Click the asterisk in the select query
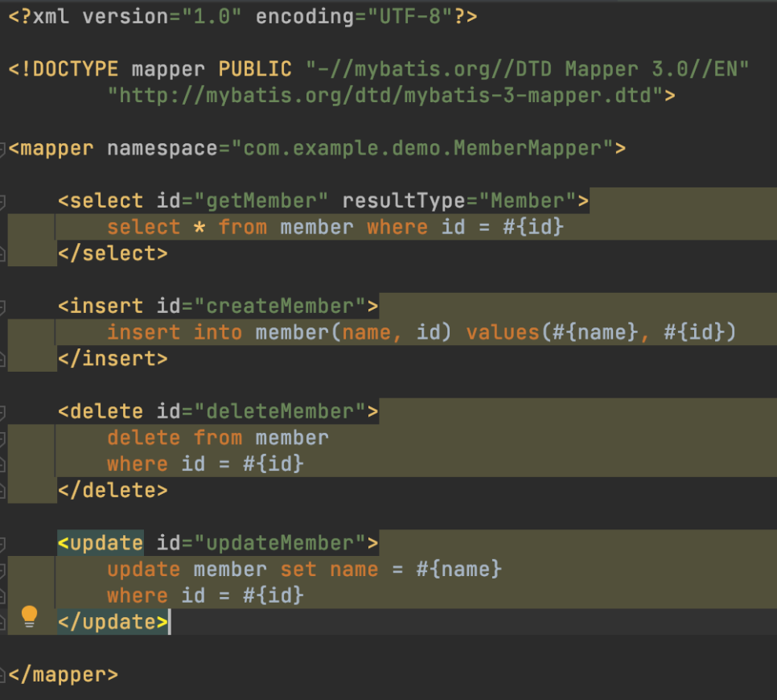This screenshot has height=700, width=777. pyautogui.click(x=199, y=228)
